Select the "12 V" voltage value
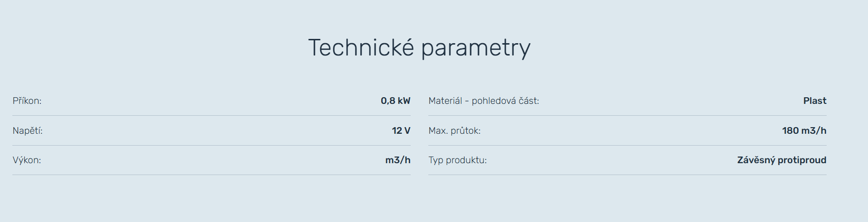This screenshot has height=222, width=868. [x=401, y=131]
